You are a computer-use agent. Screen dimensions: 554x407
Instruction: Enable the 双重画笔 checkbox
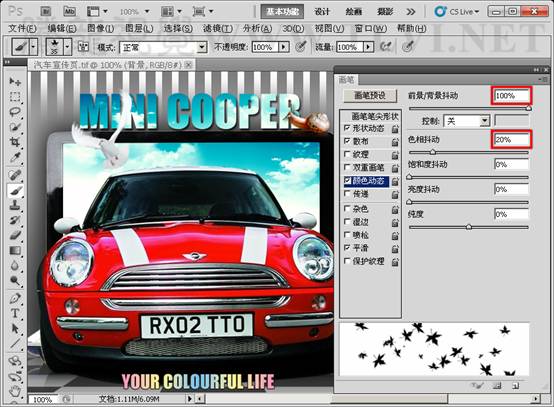[347, 167]
